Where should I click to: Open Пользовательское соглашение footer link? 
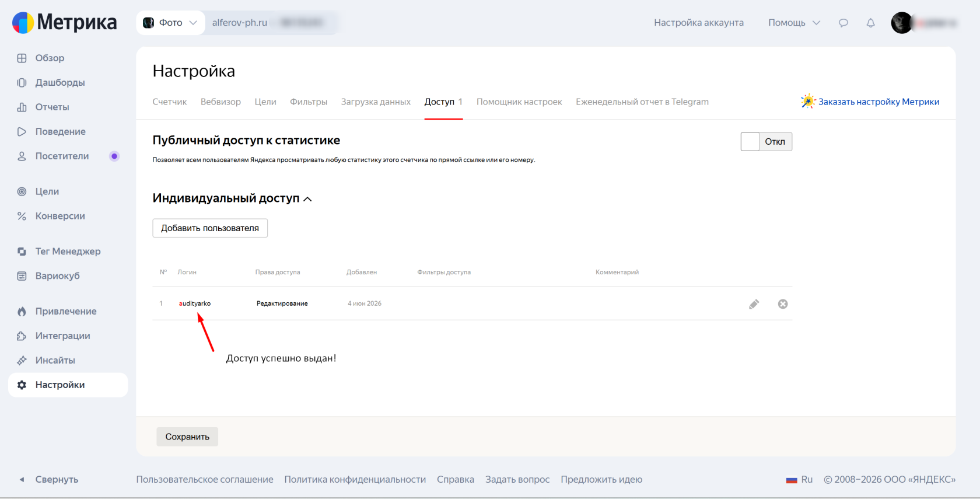205,480
